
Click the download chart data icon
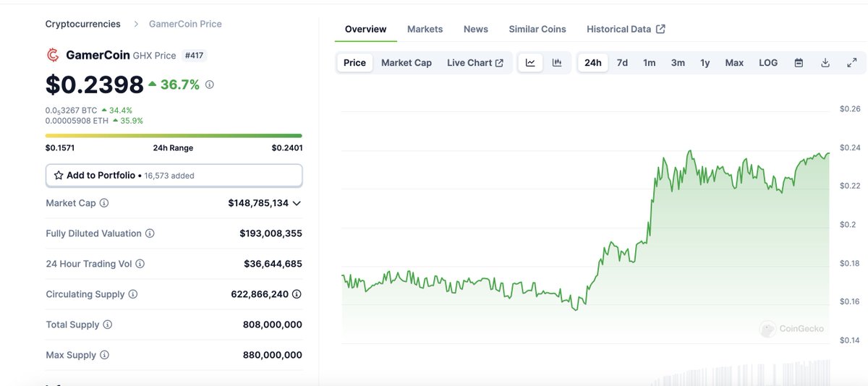825,63
